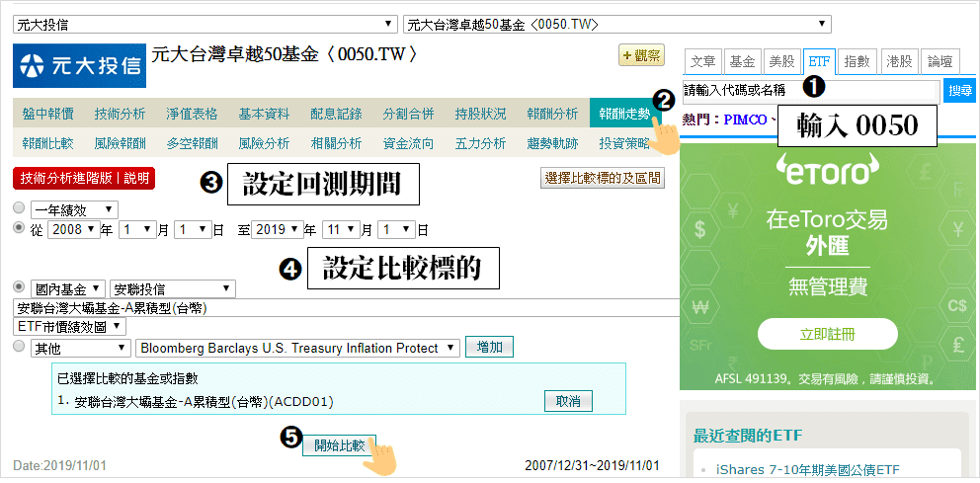Select the custom date range radio button
Screen dimensions: 980x483
(20, 228)
